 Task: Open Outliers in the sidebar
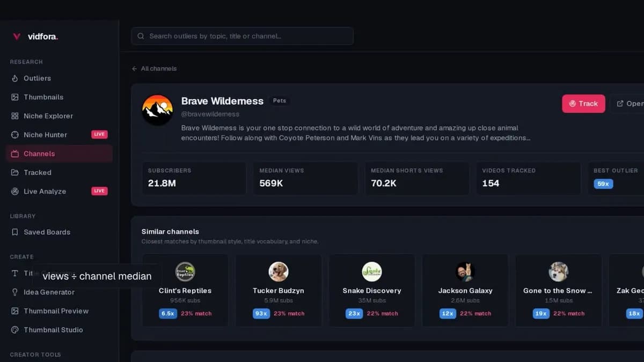tap(59, 78)
